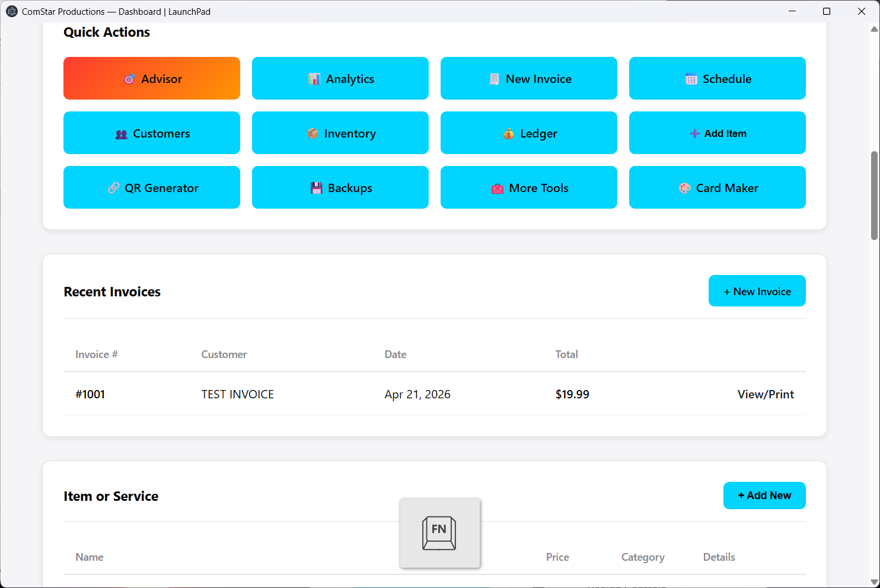880x588 pixels.
Task: Click the vertical scrollbar thumb
Action: 874,196
